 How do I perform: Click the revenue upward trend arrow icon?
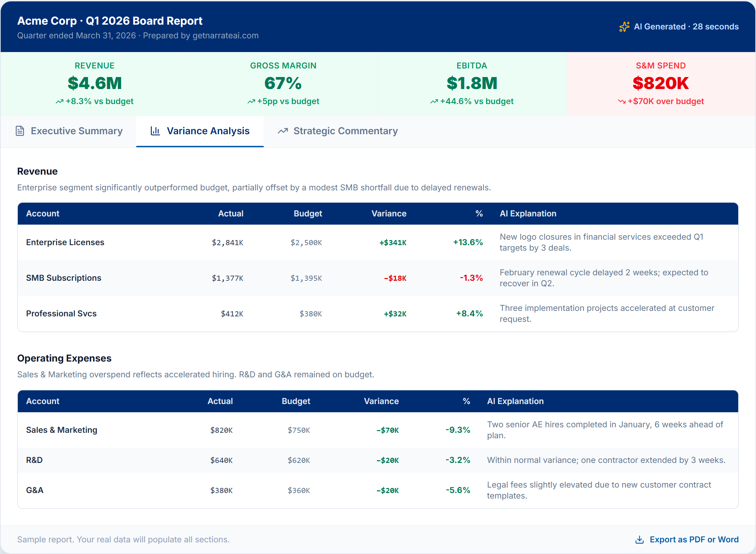pyautogui.click(x=60, y=101)
